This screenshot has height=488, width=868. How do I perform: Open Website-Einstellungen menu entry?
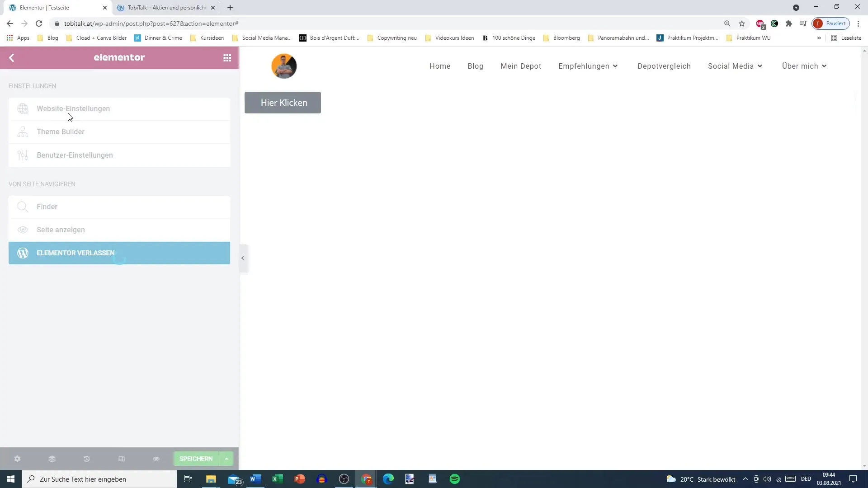(x=119, y=108)
